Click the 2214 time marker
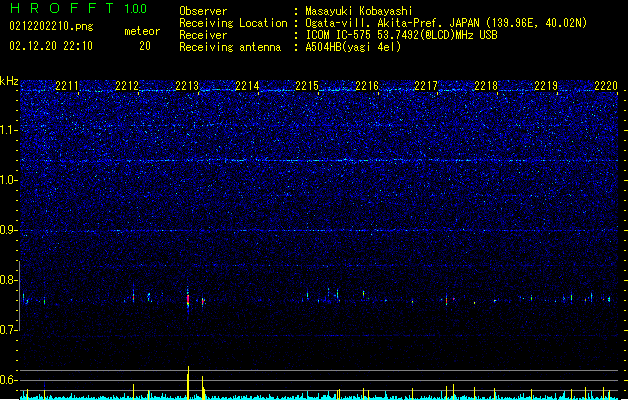 247,86
